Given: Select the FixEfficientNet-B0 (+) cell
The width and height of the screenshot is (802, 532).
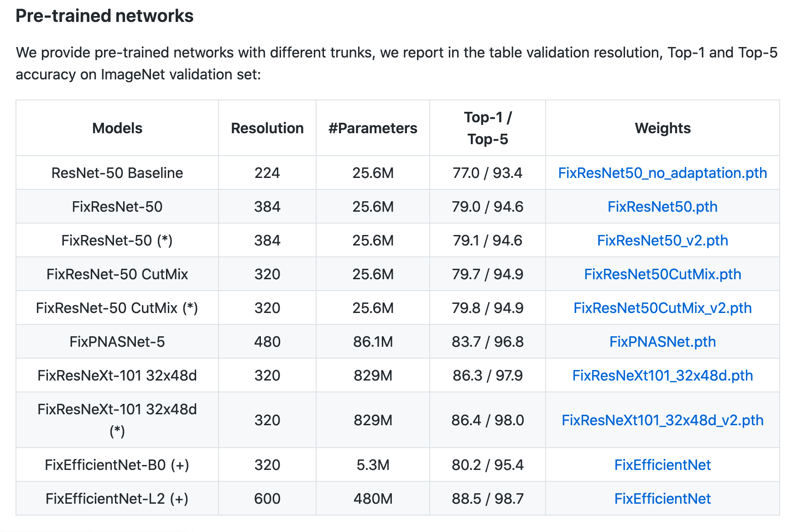Looking at the screenshot, I should pyautogui.click(x=117, y=465).
